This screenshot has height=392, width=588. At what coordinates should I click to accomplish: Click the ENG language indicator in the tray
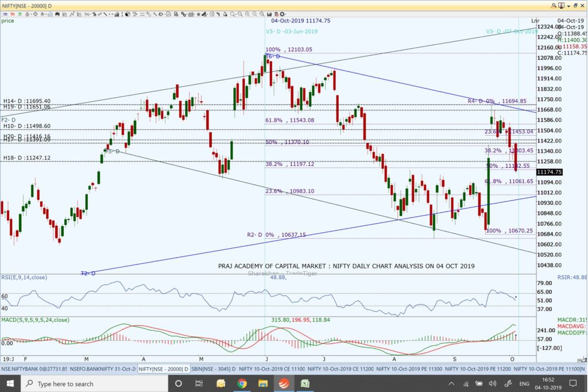coord(524,384)
